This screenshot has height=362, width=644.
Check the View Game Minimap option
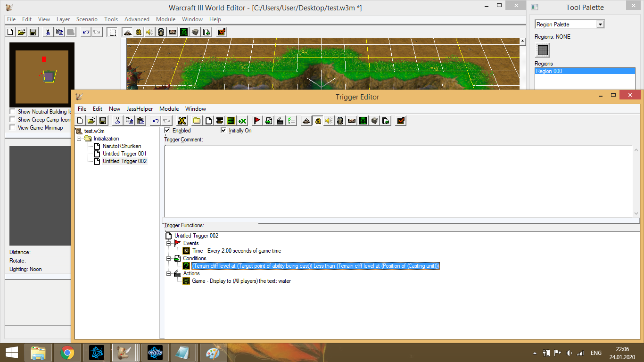tap(12, 128)
